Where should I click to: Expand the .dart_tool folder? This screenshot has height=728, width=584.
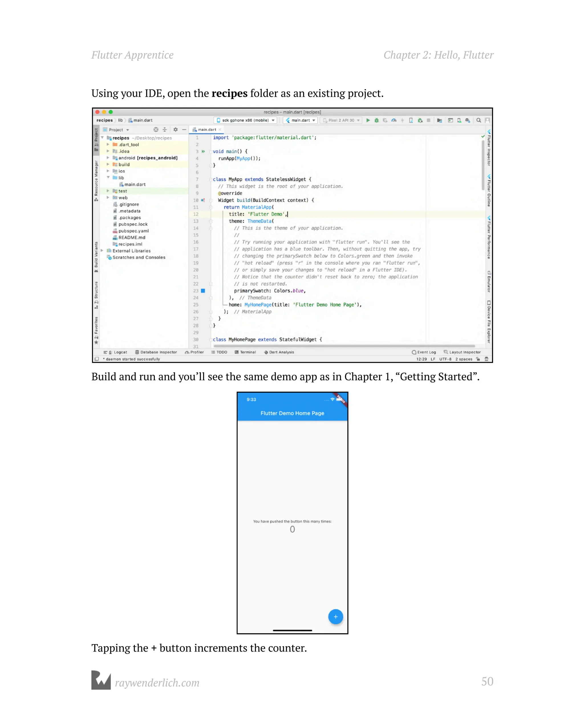coord(108,145)
